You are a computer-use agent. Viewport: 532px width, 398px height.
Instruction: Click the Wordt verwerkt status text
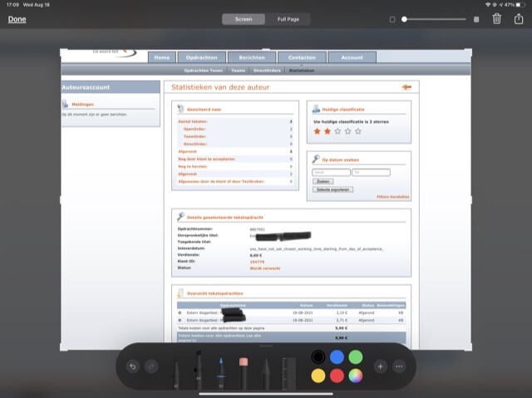pyautogui.click(x=265, y=268)
